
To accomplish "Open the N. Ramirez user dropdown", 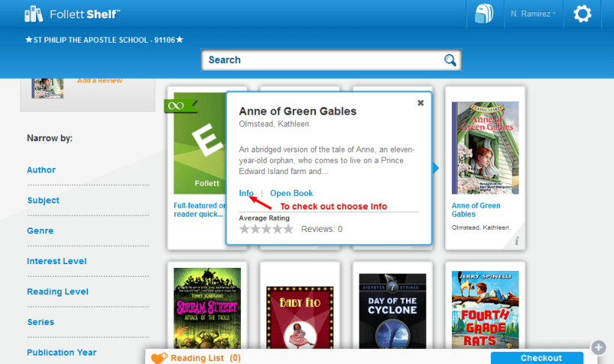I will pos(533,14).
